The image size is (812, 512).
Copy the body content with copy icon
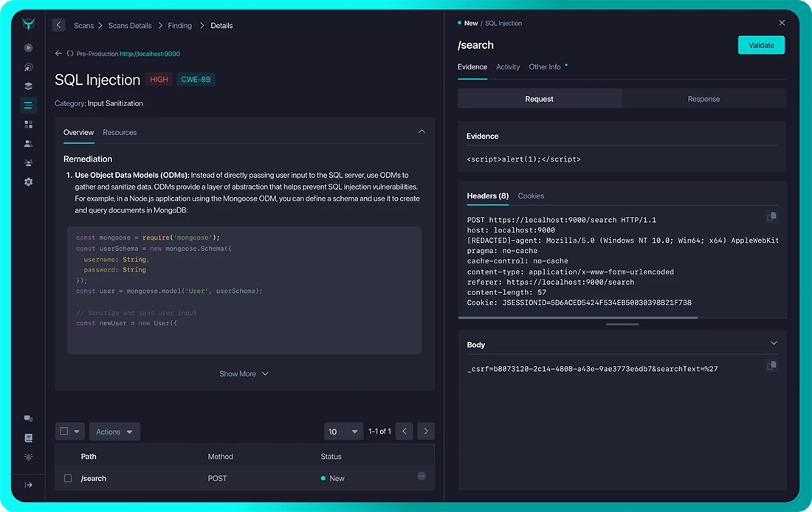pos(771,365)
